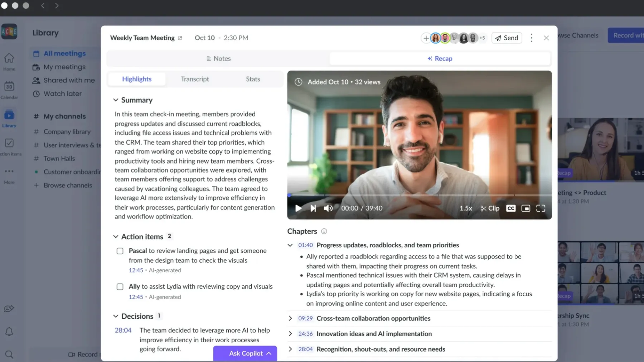Click the Send button
The width and height of the screenshot is (644, 362).
507,38
